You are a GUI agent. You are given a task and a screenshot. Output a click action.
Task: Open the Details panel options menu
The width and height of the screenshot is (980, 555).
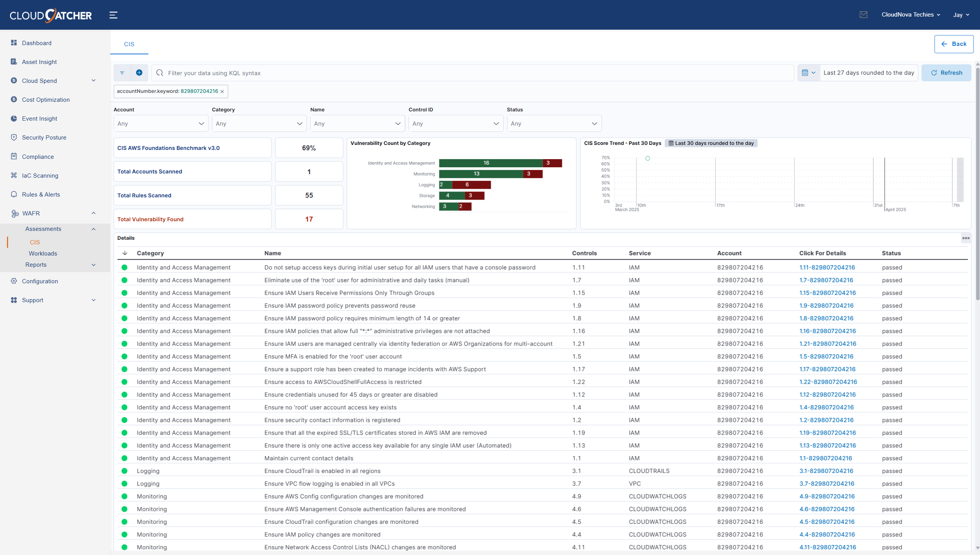(x=966, y=238)
